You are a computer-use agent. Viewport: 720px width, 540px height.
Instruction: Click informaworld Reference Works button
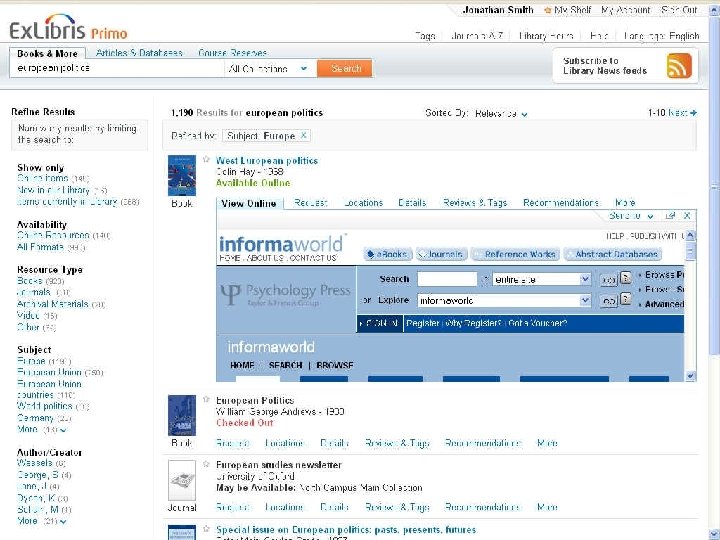[515, 254]
